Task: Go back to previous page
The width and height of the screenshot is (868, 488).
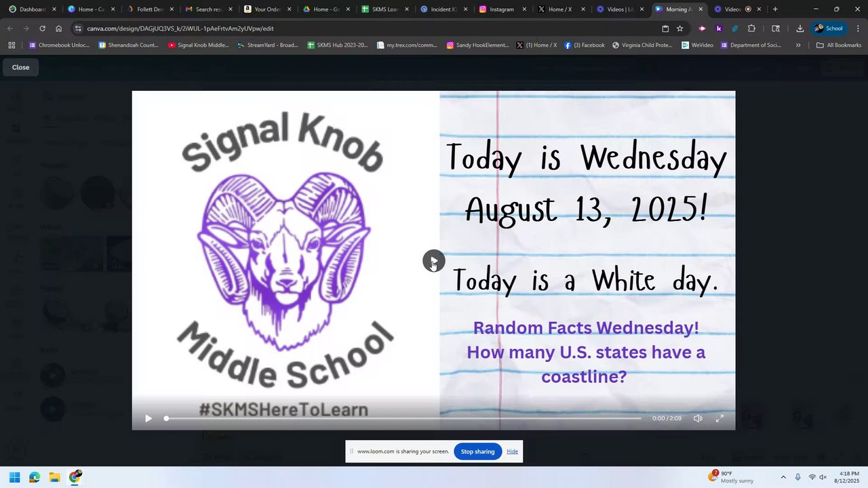Action: [9, 28]
